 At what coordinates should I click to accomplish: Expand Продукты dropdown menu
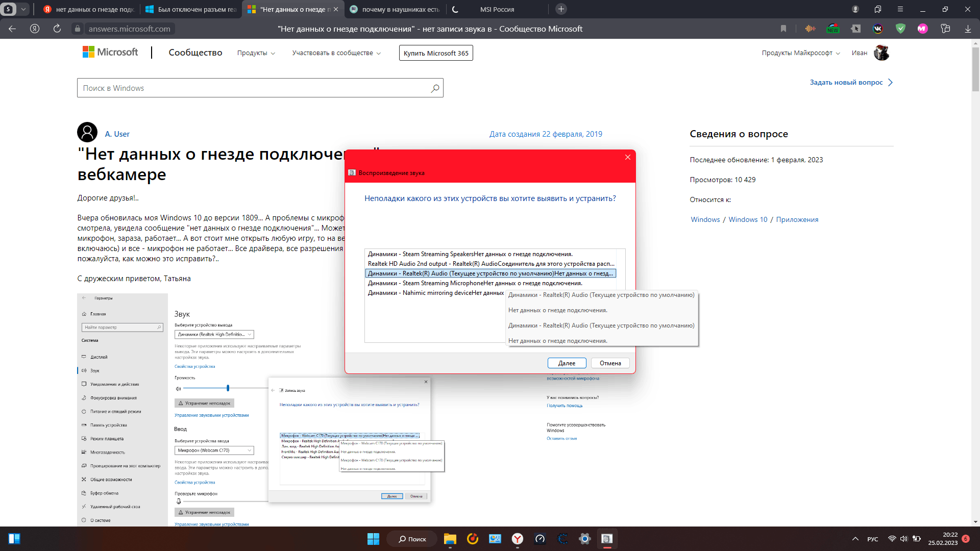(256, 53)
